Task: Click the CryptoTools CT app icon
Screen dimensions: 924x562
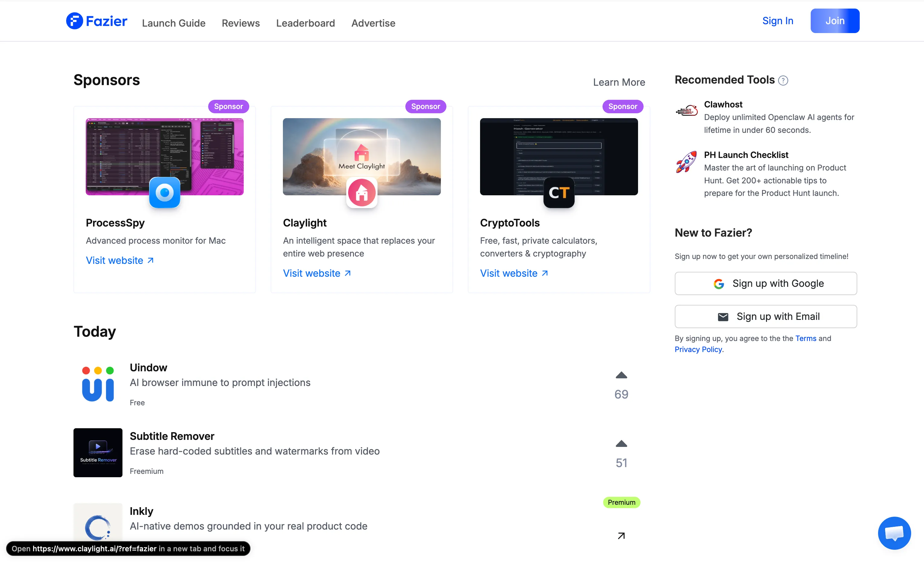Action: point(559,193)
